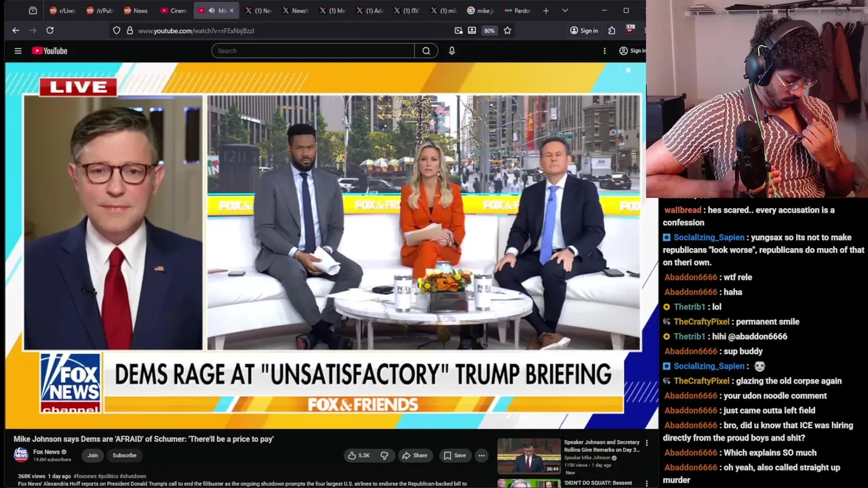Reload the page with the refresh icon
868x488 pixels.
click(x=50, y=30)
